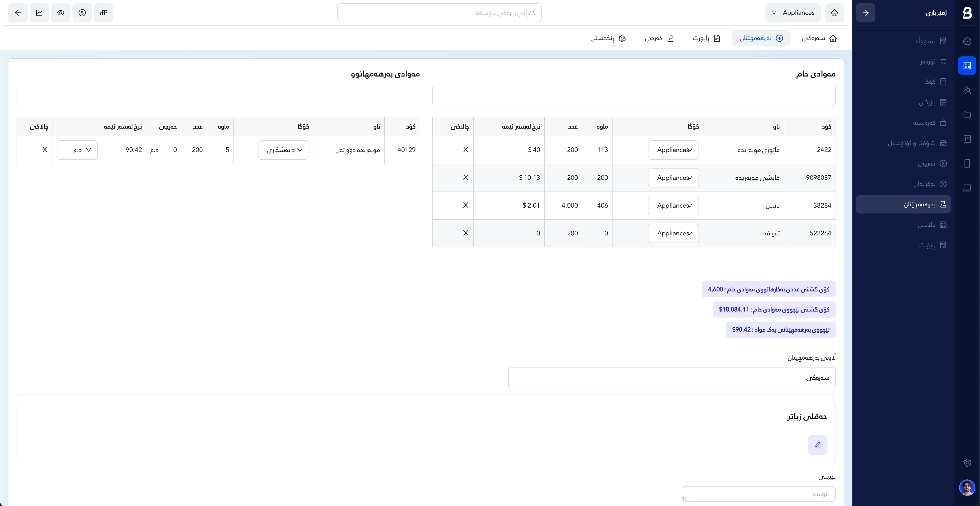Open the دابەشکاری warehouse dropdown

point(284,150)
